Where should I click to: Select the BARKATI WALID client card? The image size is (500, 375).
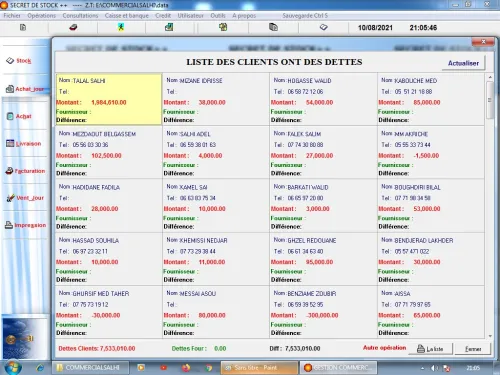pos(323,206)
